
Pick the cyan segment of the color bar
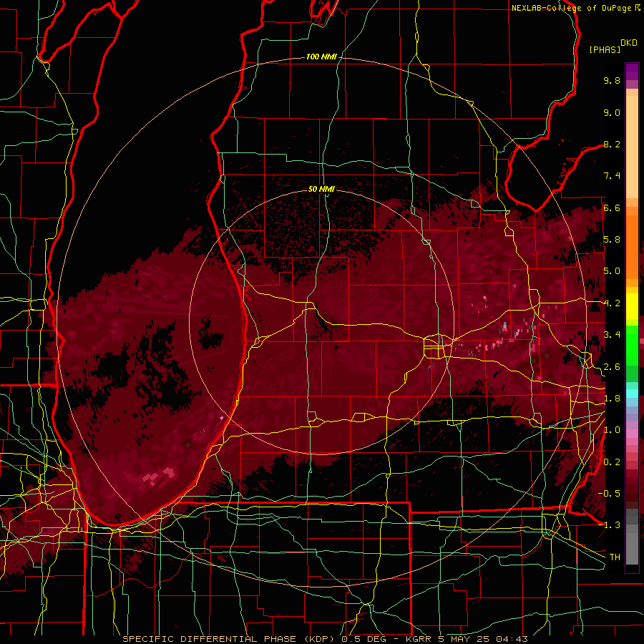click(632, 394)
